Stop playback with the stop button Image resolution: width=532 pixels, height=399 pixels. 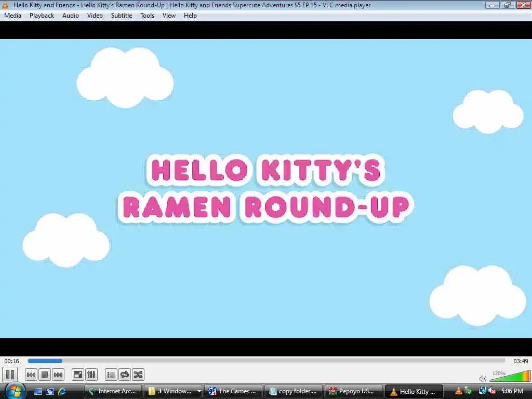point(45,375)
